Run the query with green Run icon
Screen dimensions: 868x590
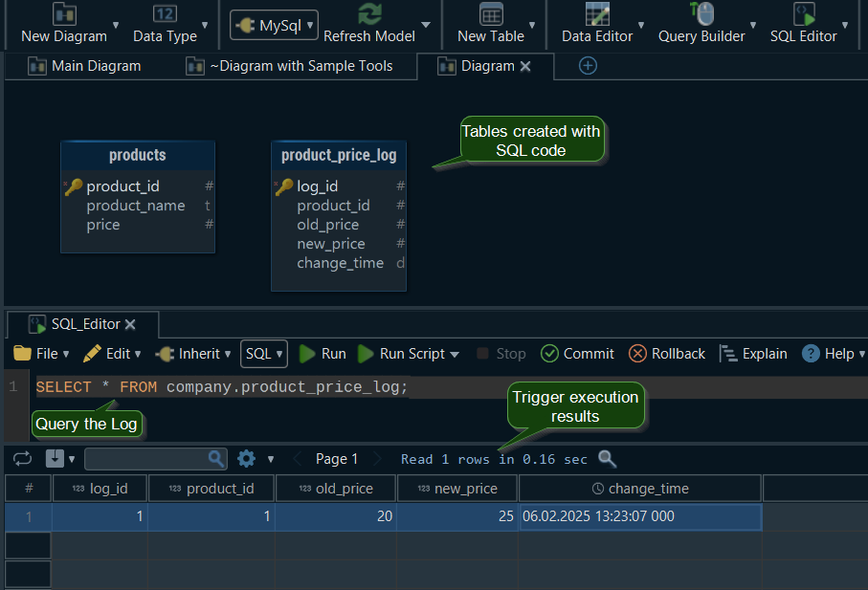(x=306, y=354)
